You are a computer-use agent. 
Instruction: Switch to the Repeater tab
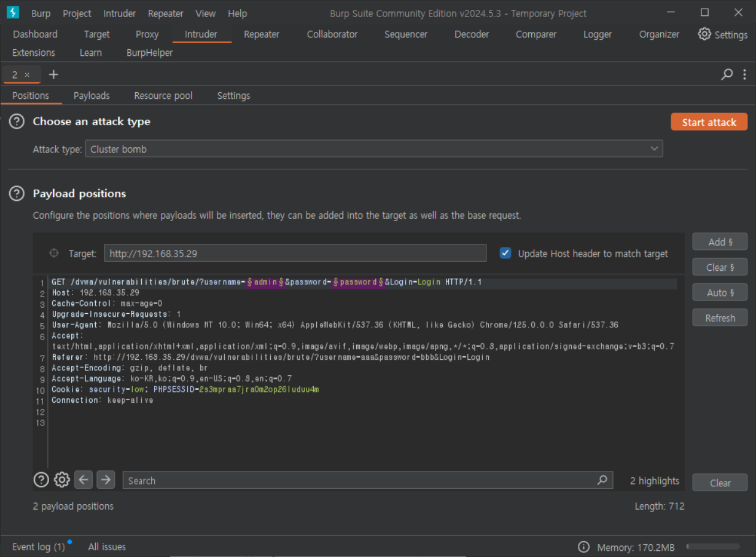[x=262, y=34]
